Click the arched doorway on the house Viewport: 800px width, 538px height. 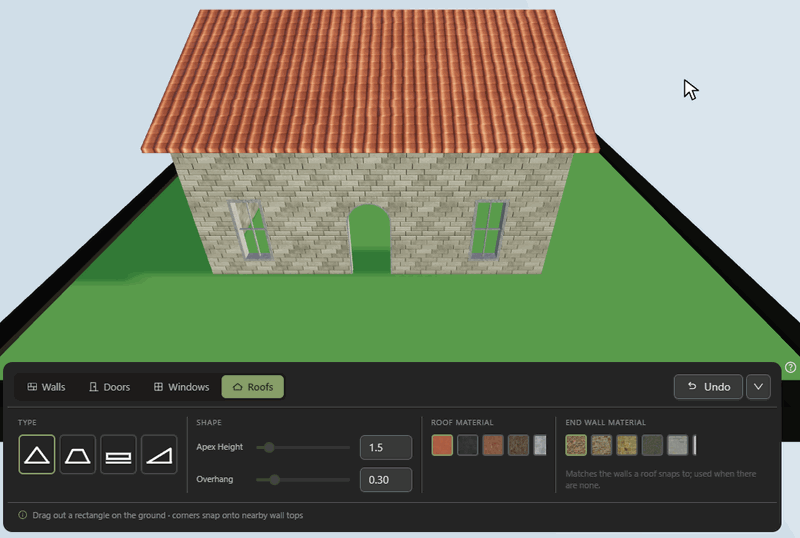point(369,240)
